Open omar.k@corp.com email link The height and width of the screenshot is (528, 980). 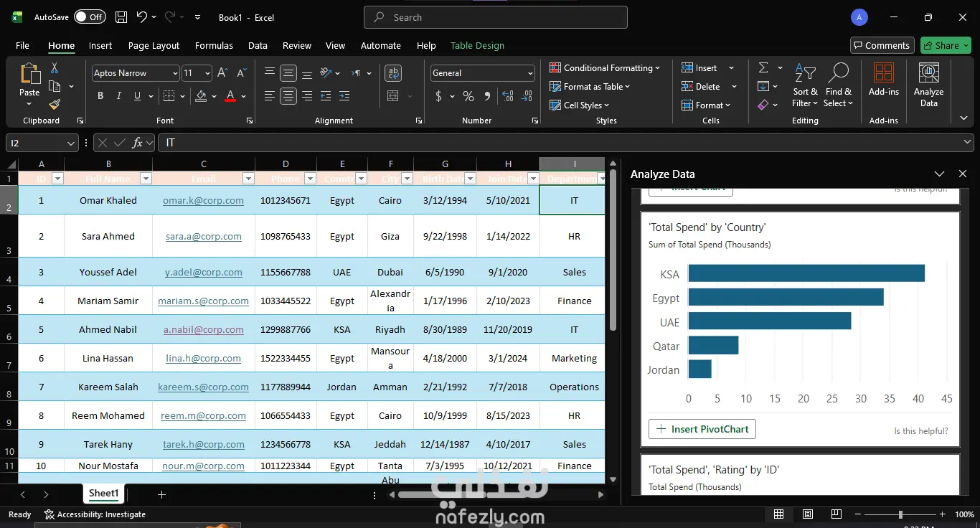pyautogui.click(x=203, y=201)
